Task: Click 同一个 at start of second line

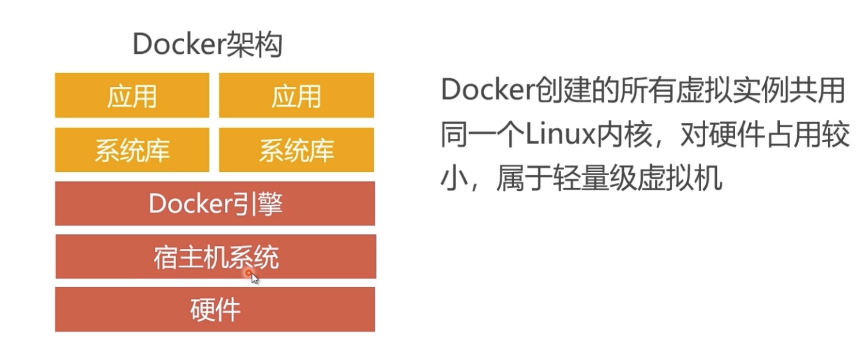Action: pos(483,134)
